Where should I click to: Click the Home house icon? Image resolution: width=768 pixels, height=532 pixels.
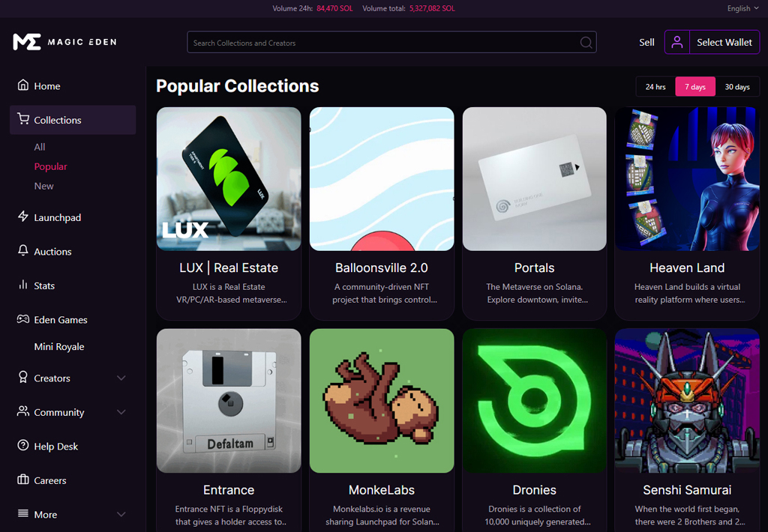pos(23,85)
